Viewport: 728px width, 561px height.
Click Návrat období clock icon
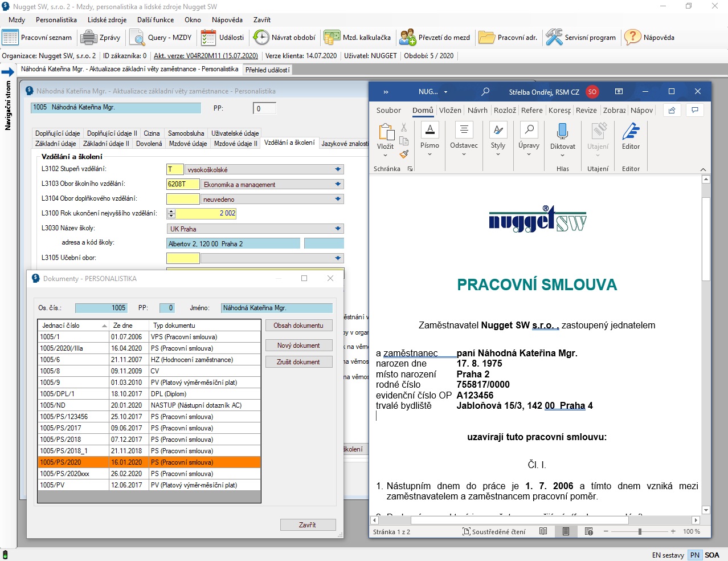pos(261,38)
